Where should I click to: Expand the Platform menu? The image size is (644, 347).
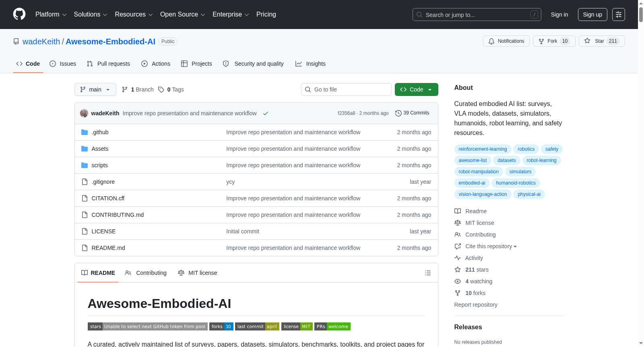click(x=51, y=15)
